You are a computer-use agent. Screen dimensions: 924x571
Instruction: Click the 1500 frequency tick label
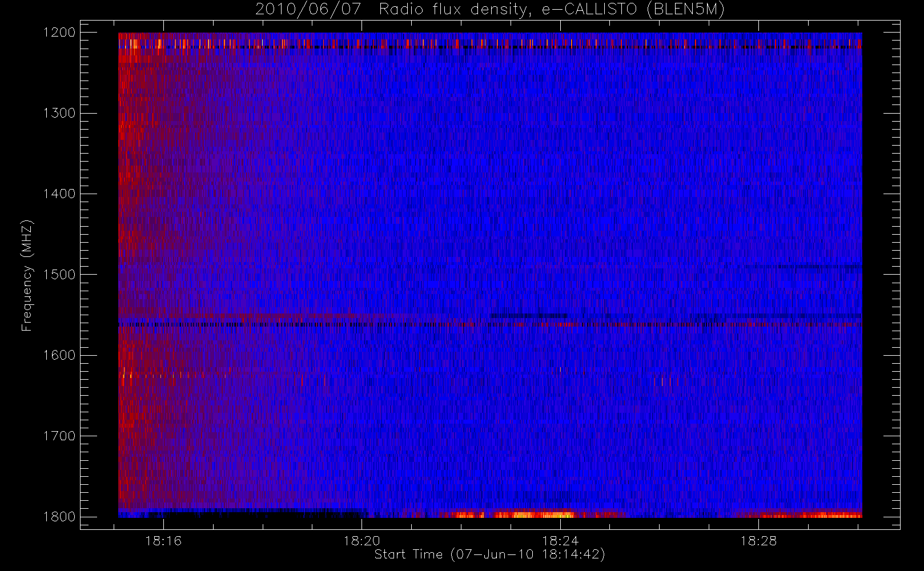(59, 275)
